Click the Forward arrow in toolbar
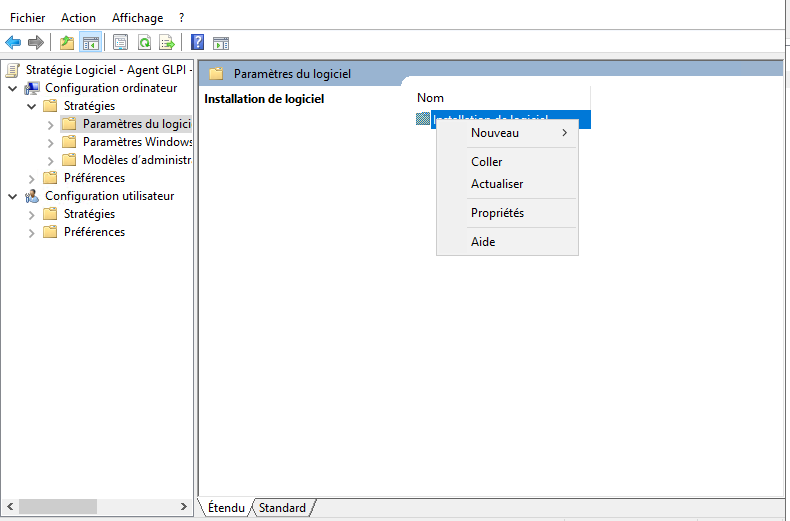The image size is (790, 521). coord(36,42)
